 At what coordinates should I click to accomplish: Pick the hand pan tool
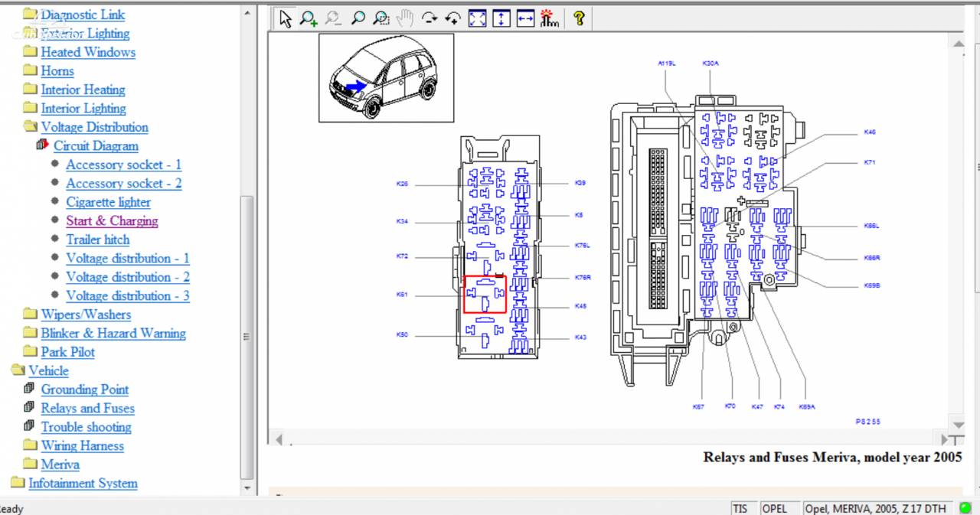(x=405, y=19)
